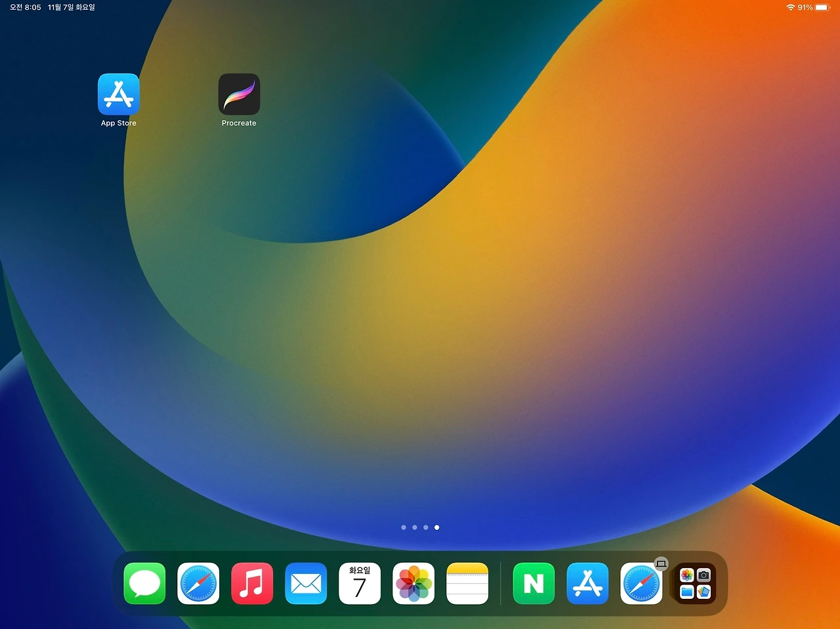Image resolution: width=840 pixels, height=629 pixels.
Task: Open the App Store icon in the dock
Action: 587,584
